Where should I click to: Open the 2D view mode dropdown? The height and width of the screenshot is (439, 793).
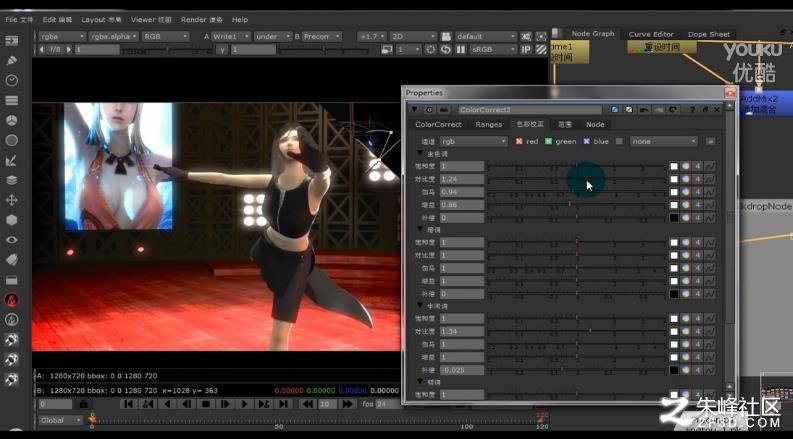[x=413, y=36]
